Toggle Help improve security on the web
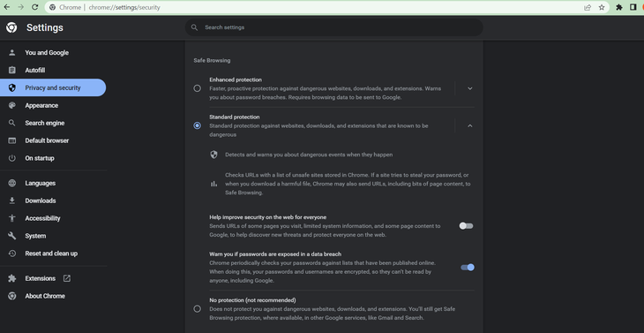 (466, 226)
